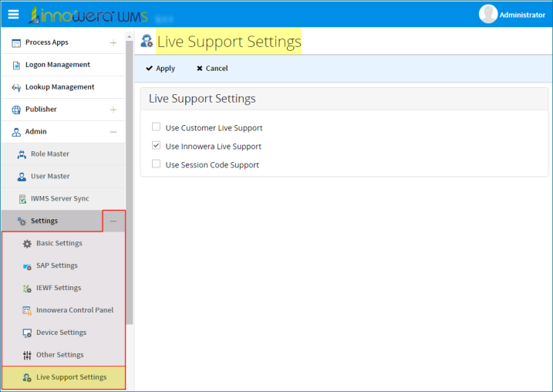Open the User Master icon
The width and height of the screenshot is (553, 392).
click(x=22, y=177)
